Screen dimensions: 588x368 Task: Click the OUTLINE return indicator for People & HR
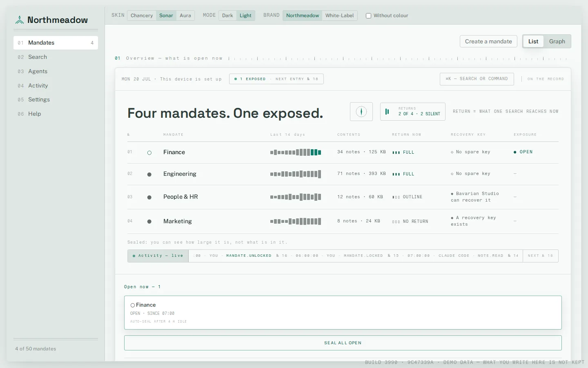pos(408,197)
